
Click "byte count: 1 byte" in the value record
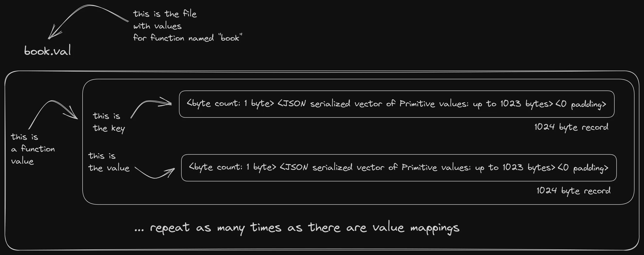point(232,167)
